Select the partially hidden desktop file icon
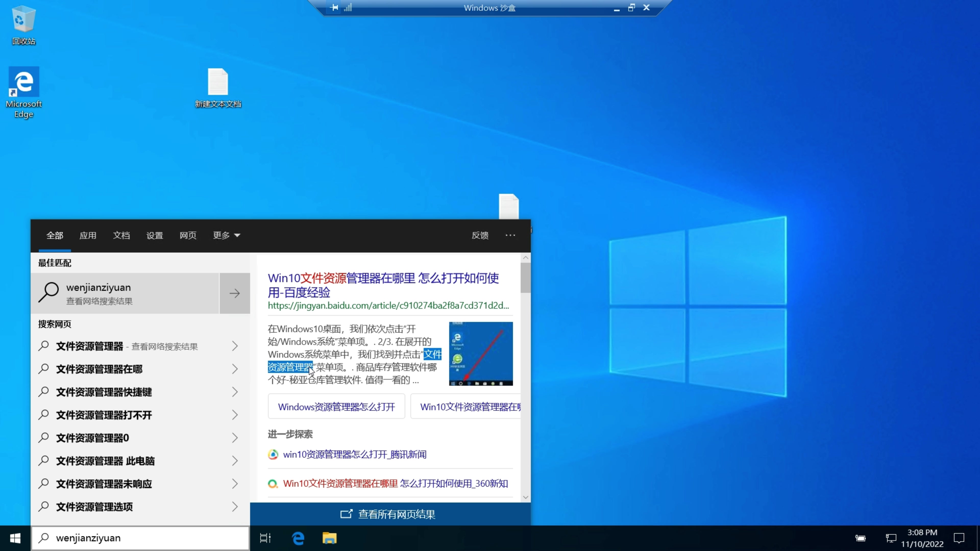Image resolution: width=980 pixels, height=551 pixels. (x=509, y=206)
